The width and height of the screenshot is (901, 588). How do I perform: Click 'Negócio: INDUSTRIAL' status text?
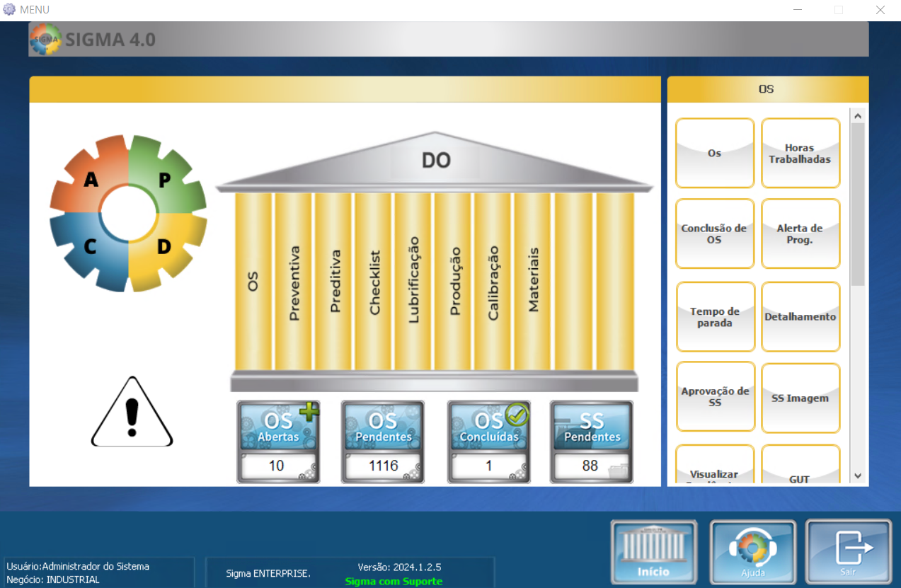tap(53, 580)
